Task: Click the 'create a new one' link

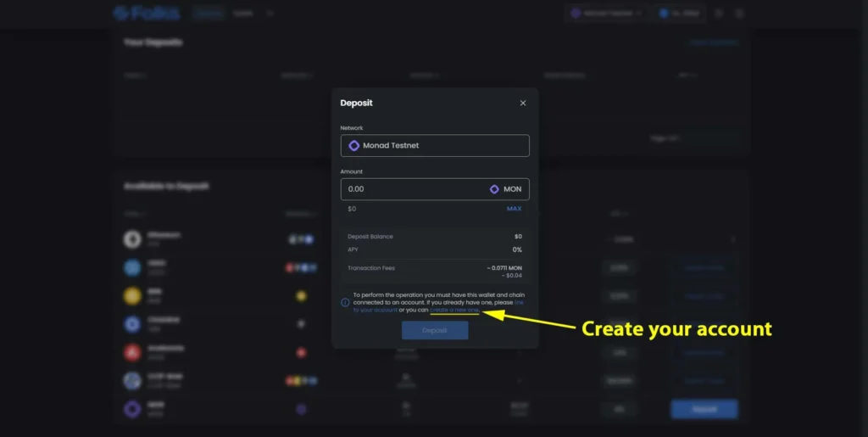Action: point(454,310)
